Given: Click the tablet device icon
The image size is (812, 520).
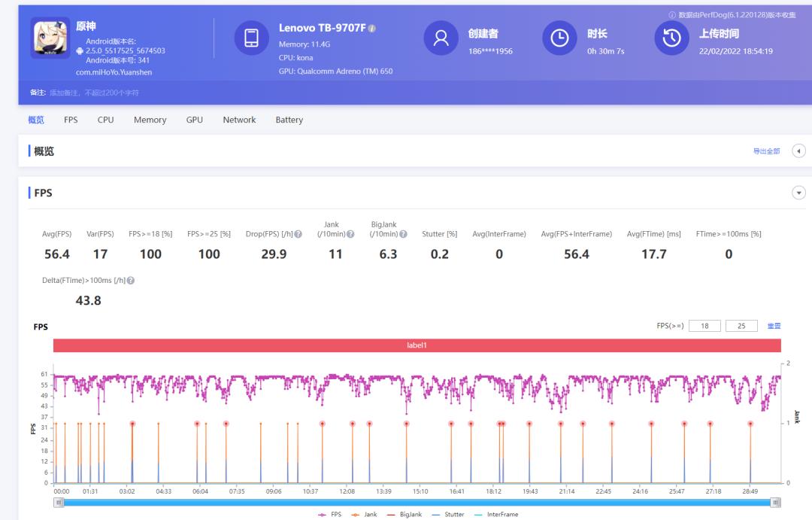Looking at the screenshot, I should (x=251, y=38).
